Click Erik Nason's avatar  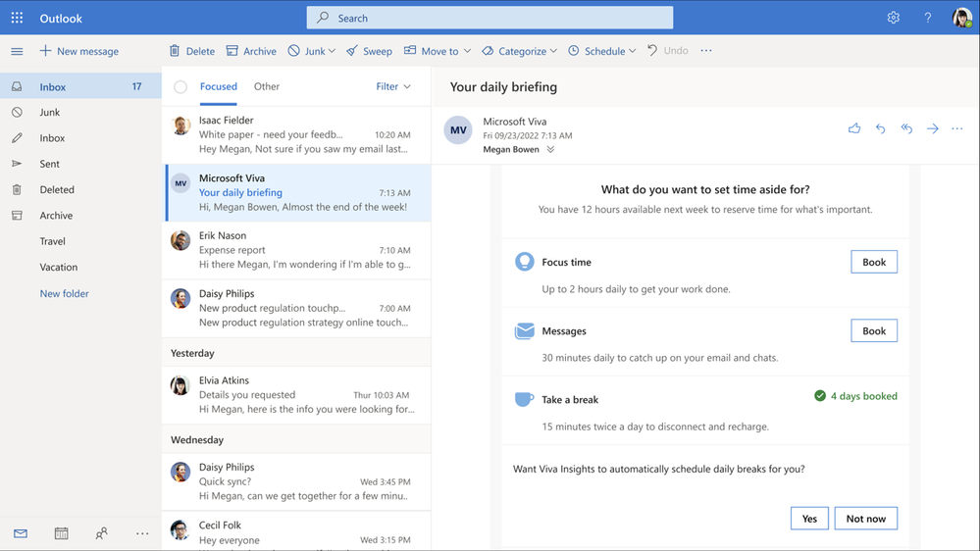click(181, 240)
